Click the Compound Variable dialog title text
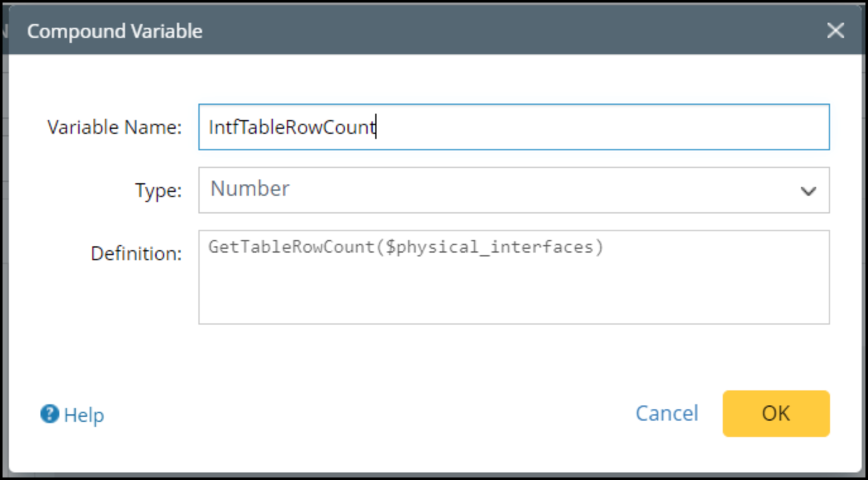The height and width of the screenshot is (480, 868). [x=114, y=31]
